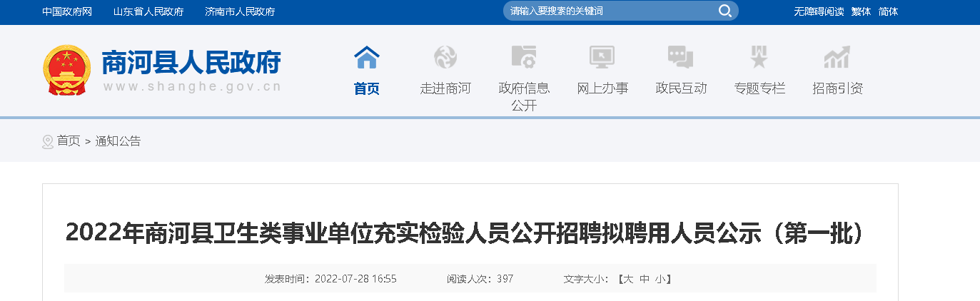The width and height of the screenshot is (980, 301).
Task: Go to 中国政府网 link
Action: [67, 11]
